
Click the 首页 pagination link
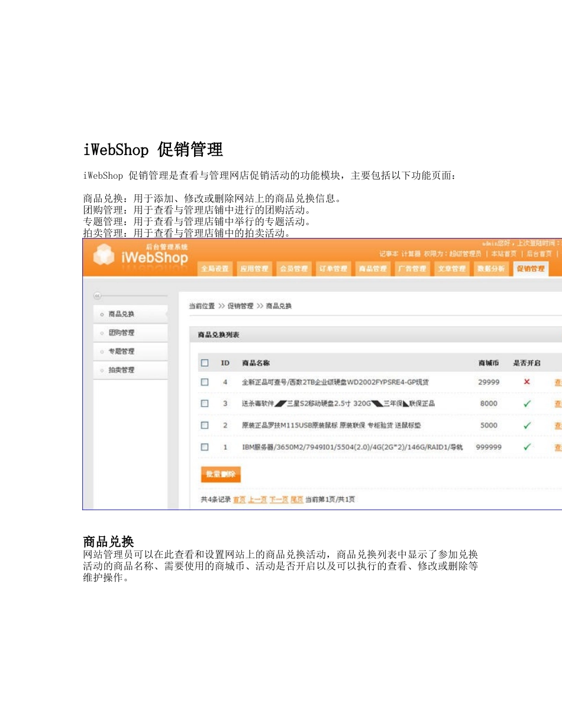click(x=239, y=500)
